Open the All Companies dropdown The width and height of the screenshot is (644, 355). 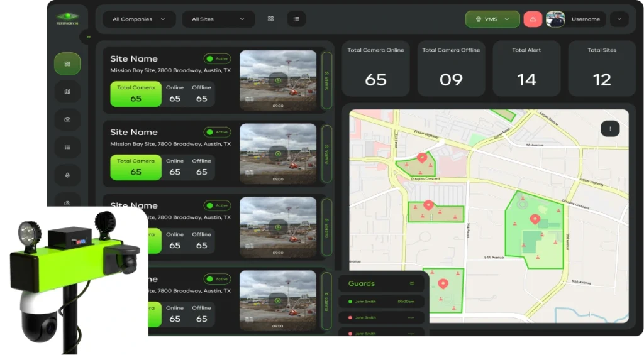pyautogui.click(x=139, y=19)
